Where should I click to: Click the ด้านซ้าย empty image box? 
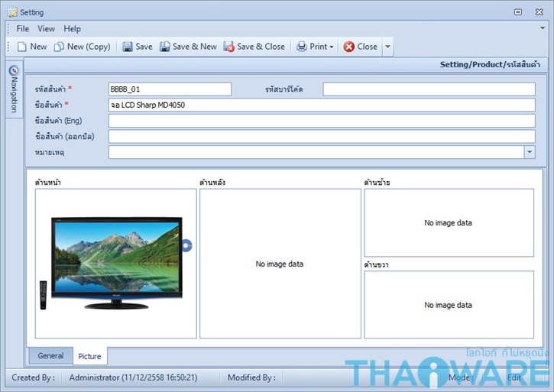pyautogui.click(x=449, y=222)
